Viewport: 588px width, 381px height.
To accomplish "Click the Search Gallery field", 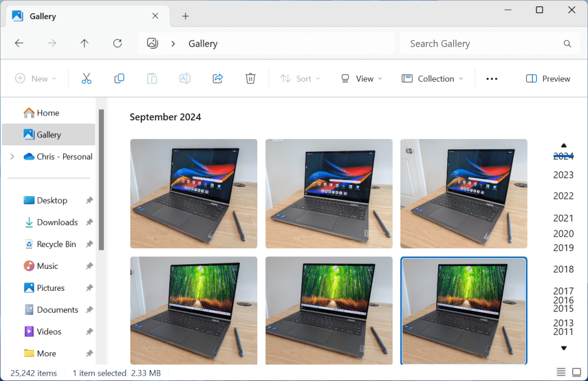I will coord(490,44).
